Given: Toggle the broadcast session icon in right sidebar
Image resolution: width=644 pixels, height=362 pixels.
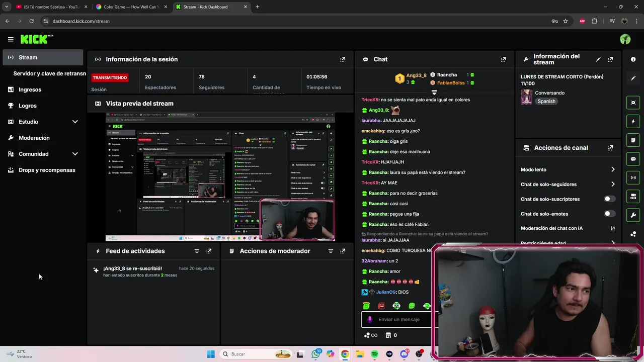Looking at the screenshot, I should [633, 177].
